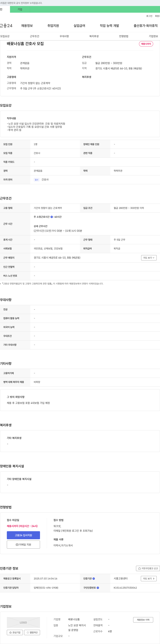Click the 필수 badge before 간호사
Image resolution: width=160 pixels, height=644 pixels.
pos(36,180)
